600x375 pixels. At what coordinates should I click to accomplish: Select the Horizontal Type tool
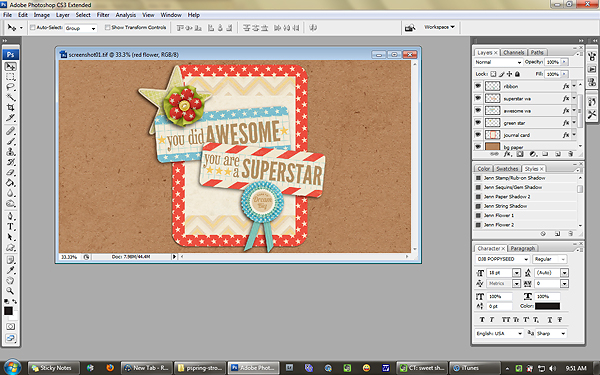[x=10, y=227]
